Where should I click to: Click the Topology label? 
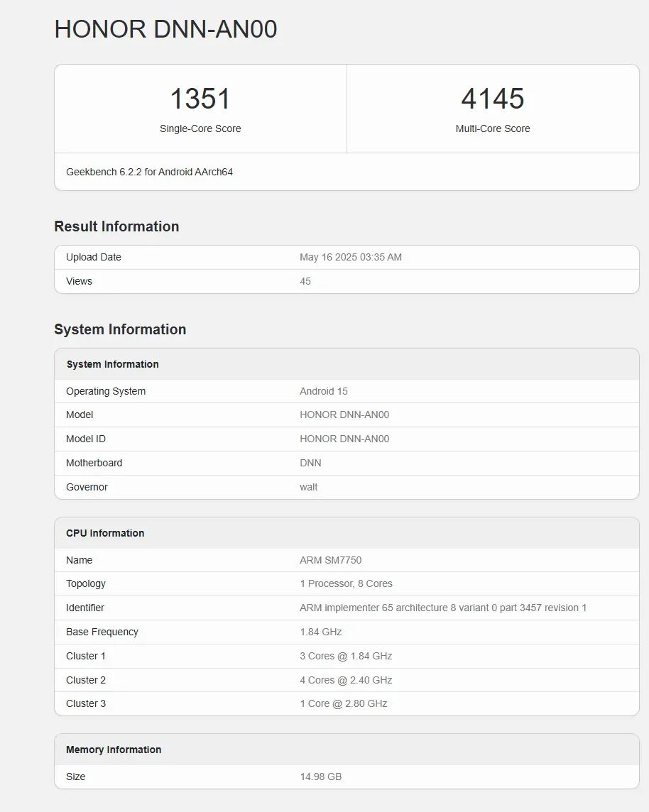pyautogui.click(x=85, y=583)
